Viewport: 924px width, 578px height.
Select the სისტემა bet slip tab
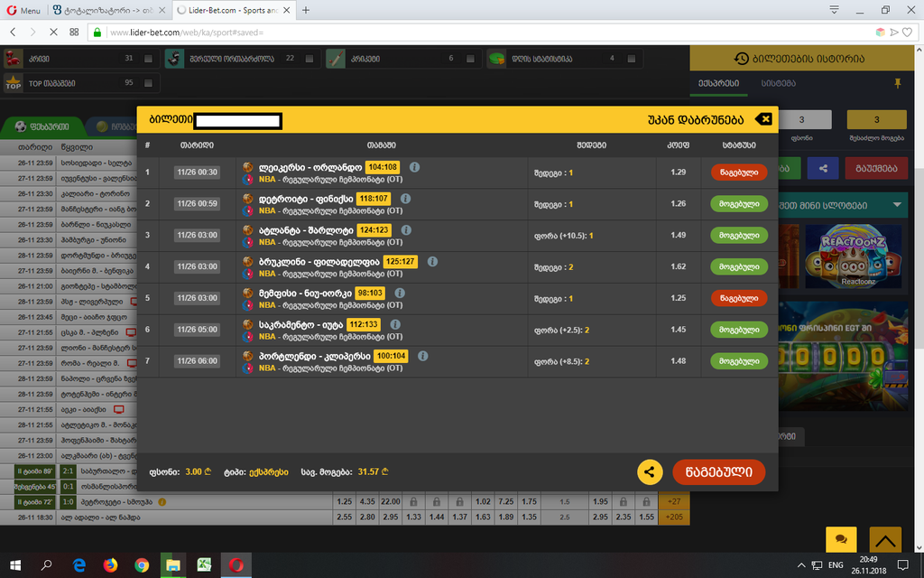coord(779,83)
